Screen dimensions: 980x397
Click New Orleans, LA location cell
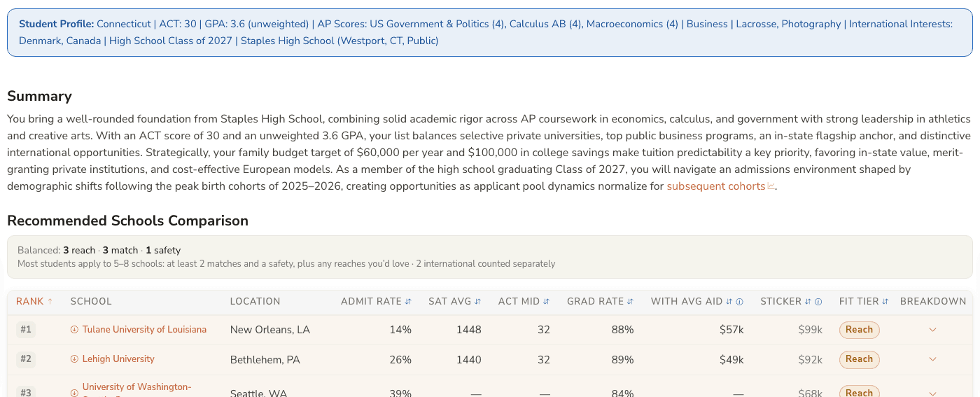270,330
